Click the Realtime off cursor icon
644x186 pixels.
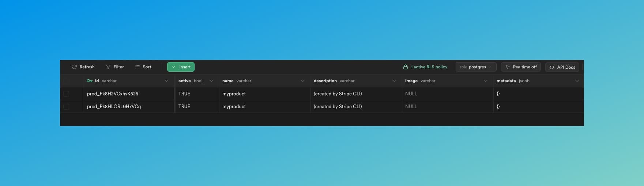click(x=508, y=67)
